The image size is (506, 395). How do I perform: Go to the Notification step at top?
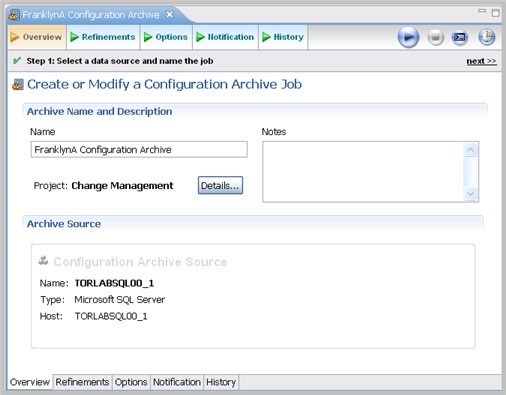225,37
